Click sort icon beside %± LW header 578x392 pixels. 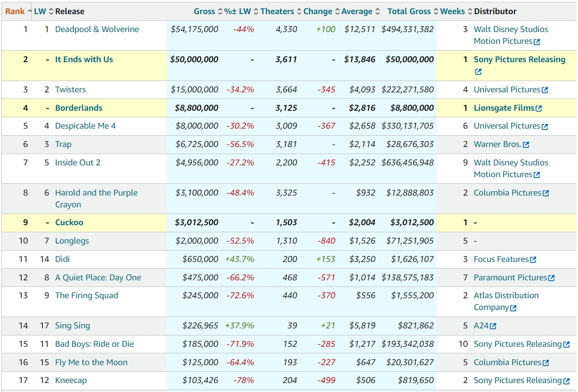256,11
